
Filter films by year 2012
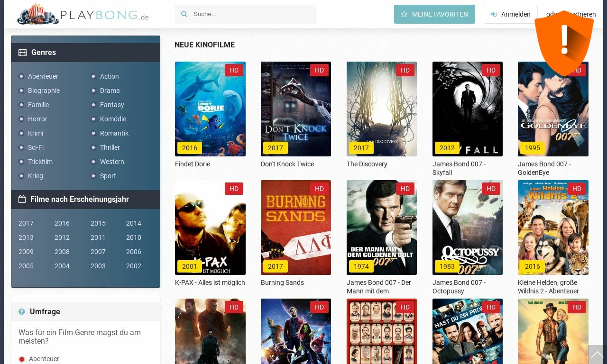pyautogui.click(x=62, y=237)
